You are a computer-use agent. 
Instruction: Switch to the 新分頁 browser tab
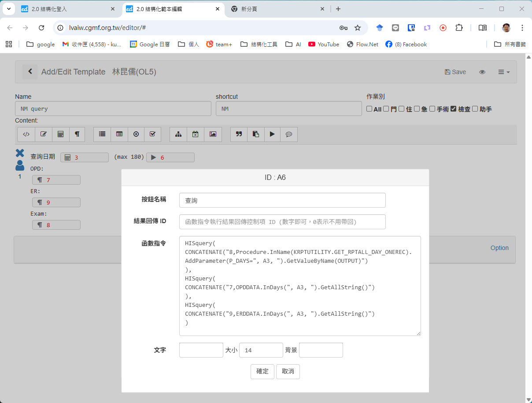pos(277,9)
